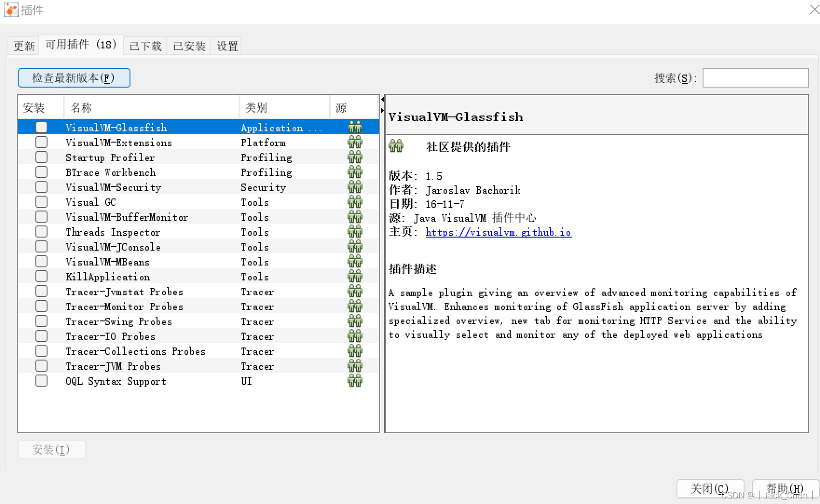Click the source icon in VisualVM-Security row
Screen dimensions: 820x504
coord(355,187)
